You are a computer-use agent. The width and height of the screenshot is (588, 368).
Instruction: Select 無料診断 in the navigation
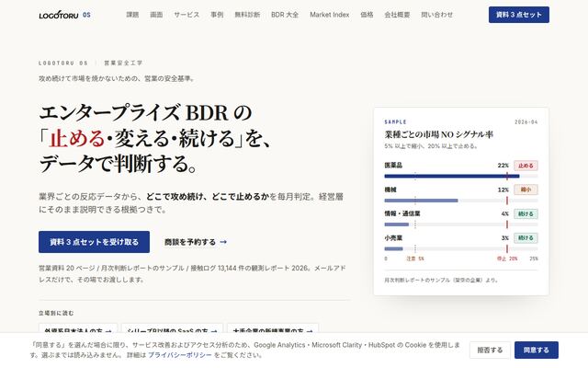[247, 15]
